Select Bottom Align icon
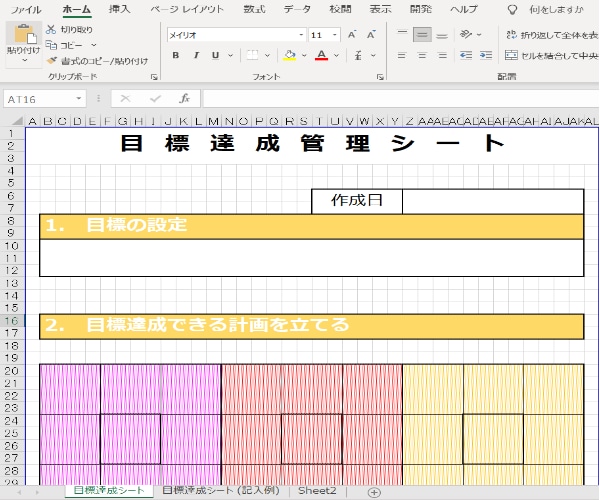Viewport: 600px width, 500px height. [x=442, y=35]
